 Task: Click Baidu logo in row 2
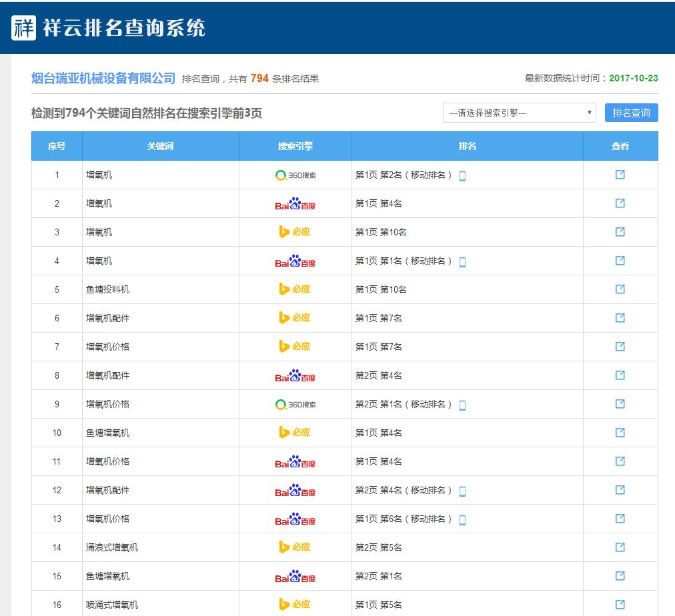295,203
